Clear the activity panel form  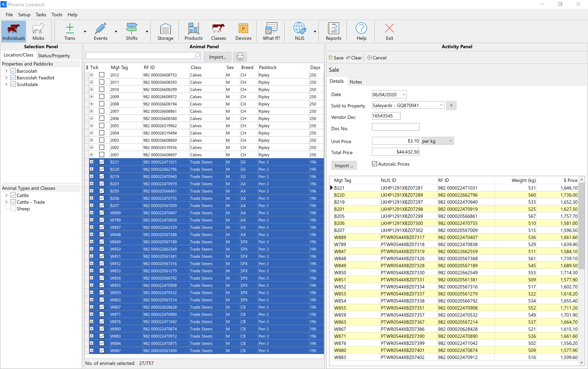(x=354, y=58)
